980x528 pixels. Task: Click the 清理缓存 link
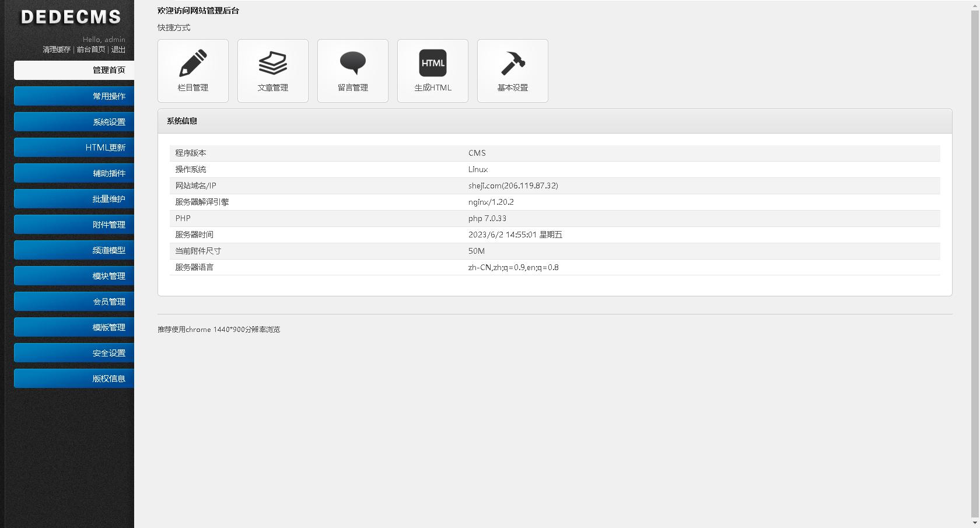55,50
